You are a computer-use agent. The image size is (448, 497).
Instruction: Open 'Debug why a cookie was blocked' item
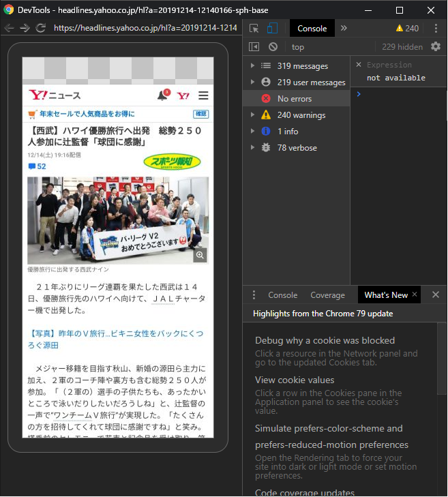point(325,340)
